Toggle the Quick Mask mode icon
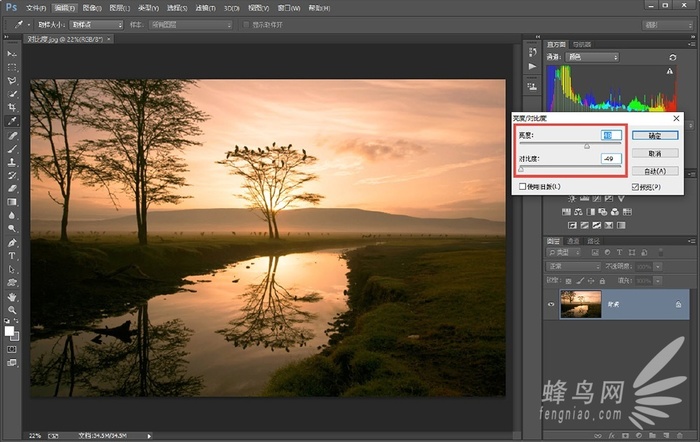700x442 pixels. (12, 349)
